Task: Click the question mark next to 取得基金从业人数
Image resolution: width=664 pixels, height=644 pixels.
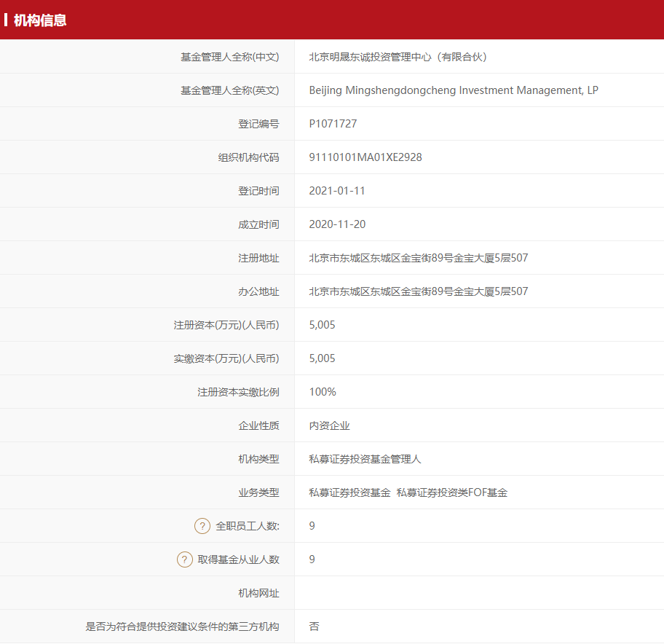Action: click(185, 559)
